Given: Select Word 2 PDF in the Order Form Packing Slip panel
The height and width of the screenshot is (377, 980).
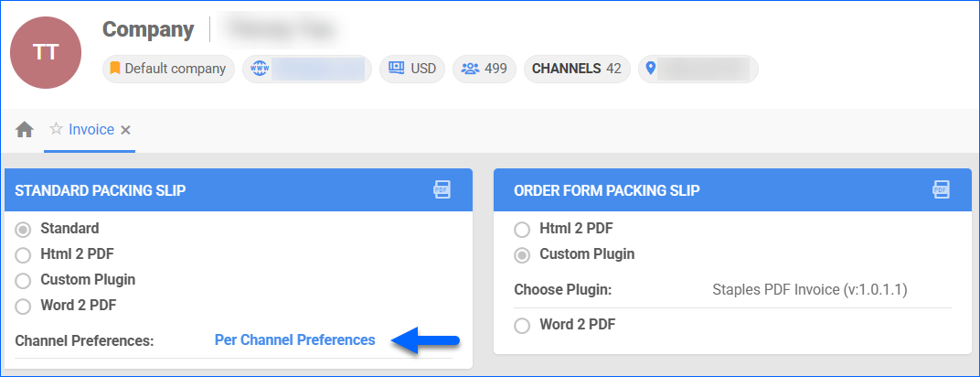Looking at the screenshot, I should click(522, 325).
